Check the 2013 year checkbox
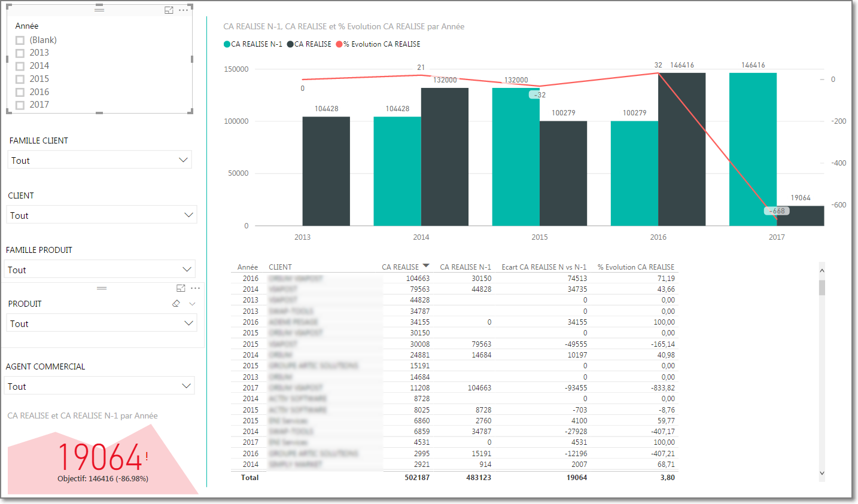The image size is (858, 504). (x=20, y=53)
